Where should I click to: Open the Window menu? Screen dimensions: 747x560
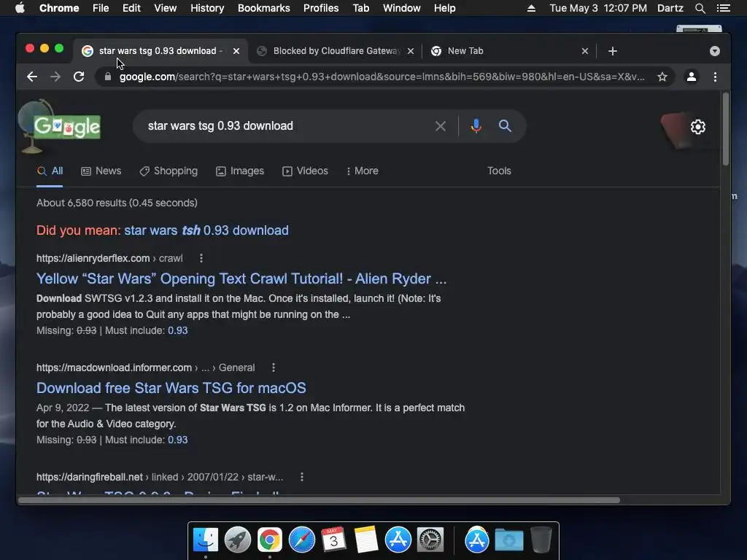pyautogui.click(x=402, y=8)
